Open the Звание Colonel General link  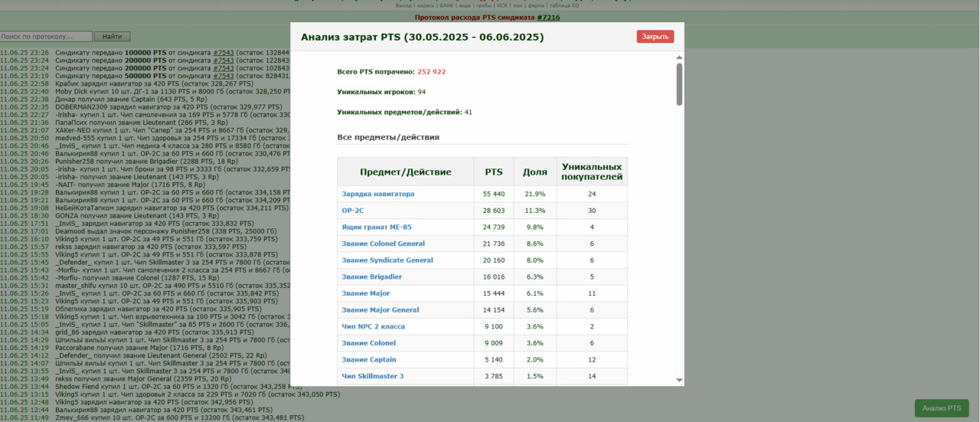tap(384, 244)
